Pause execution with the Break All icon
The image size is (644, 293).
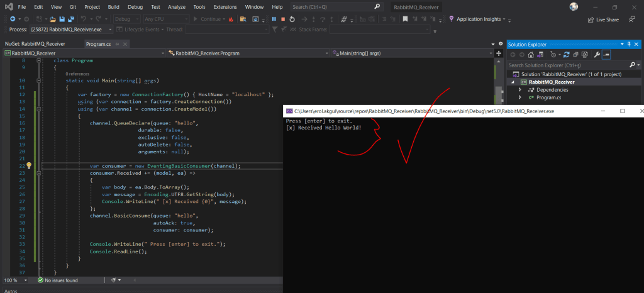click(274, 19)
